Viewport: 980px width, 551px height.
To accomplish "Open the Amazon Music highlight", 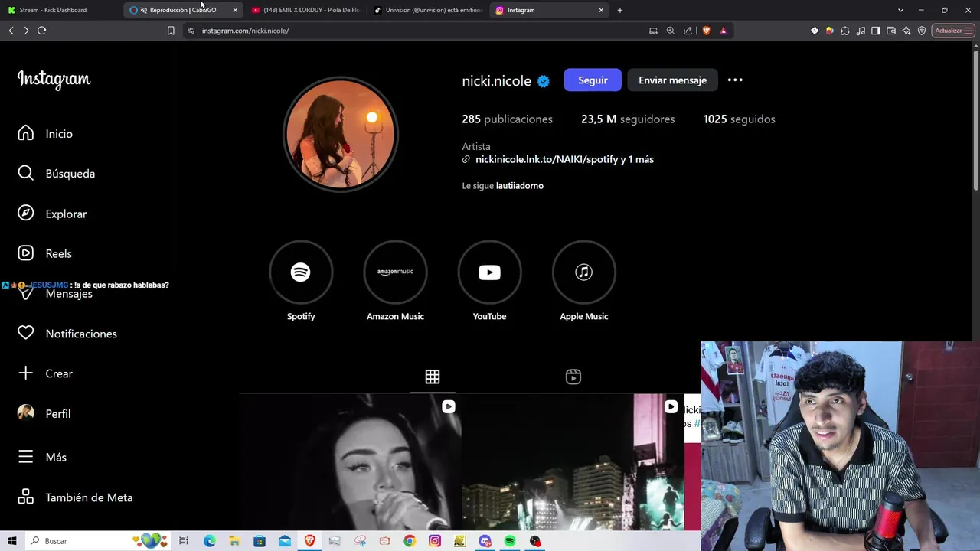I will pos(395,272).
